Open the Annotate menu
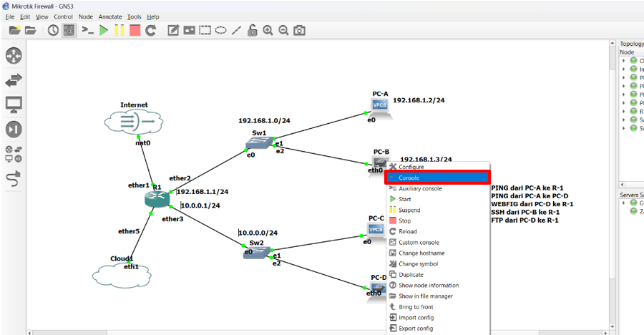Viewport: 644px width, 335px height. tap(110, 16)
